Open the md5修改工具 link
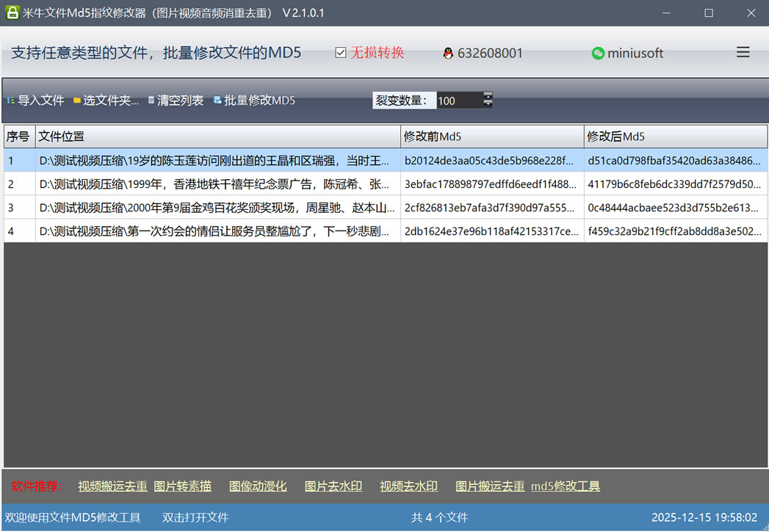The width and height of the screenshot is (769, 532). tap(565, 486)
